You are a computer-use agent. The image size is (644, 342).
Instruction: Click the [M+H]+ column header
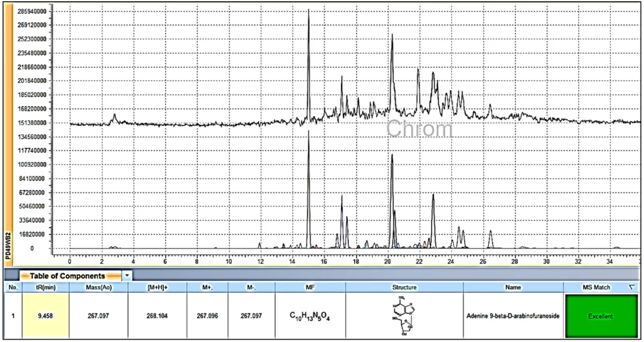coord(157,287)
